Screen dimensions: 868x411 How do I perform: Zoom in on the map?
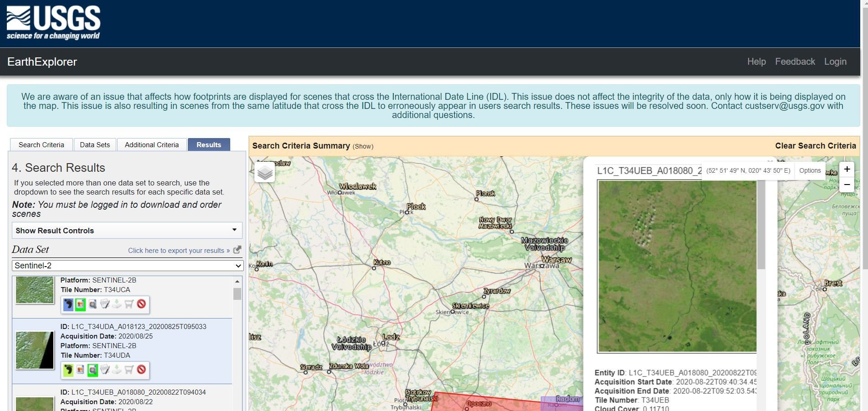click(847, 170)
